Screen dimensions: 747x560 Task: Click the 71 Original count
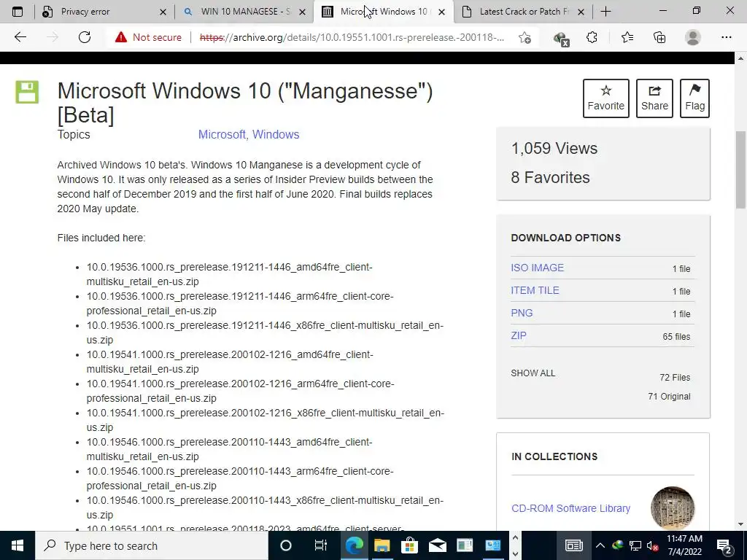tap(669, 396)
